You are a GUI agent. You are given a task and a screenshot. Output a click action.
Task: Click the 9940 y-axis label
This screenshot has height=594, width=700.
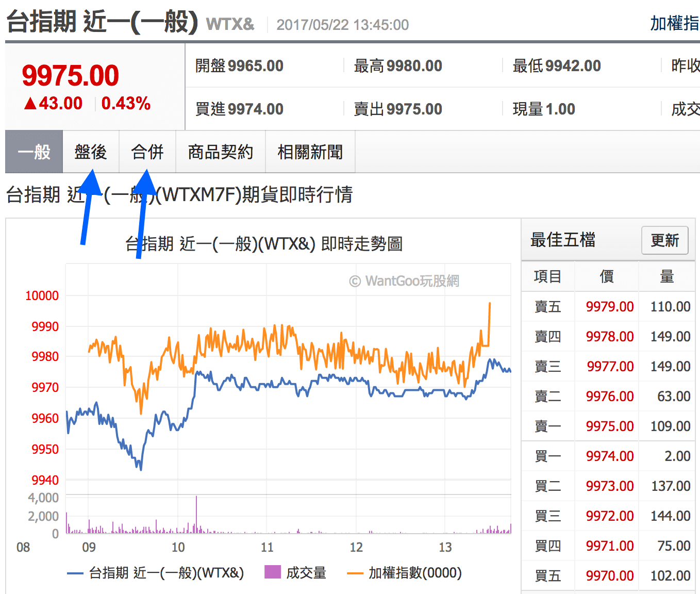pyautogui.click(x=45, y=480)
